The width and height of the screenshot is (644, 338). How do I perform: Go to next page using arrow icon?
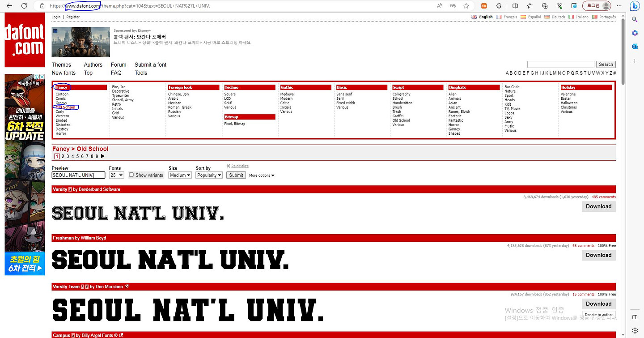[103, 156]
